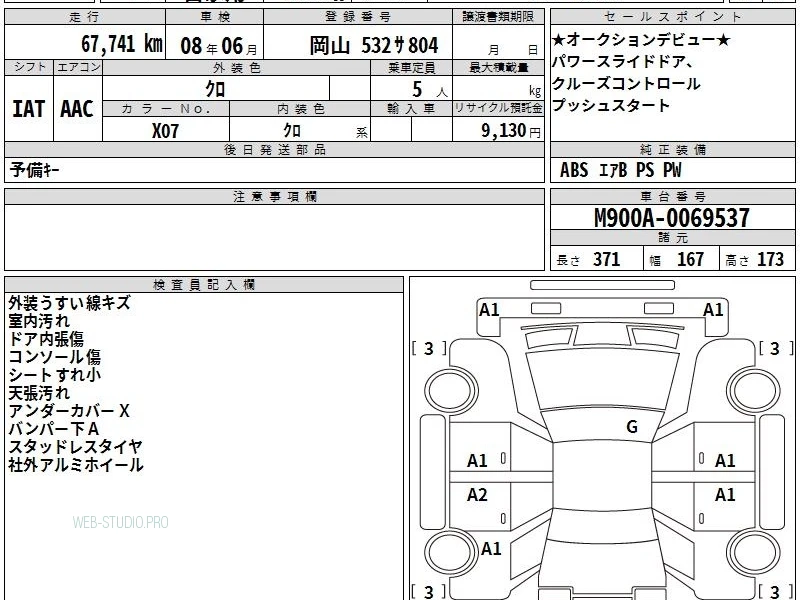
Task: Click the 譲渡書類期限 header
Action: point(498,17)
